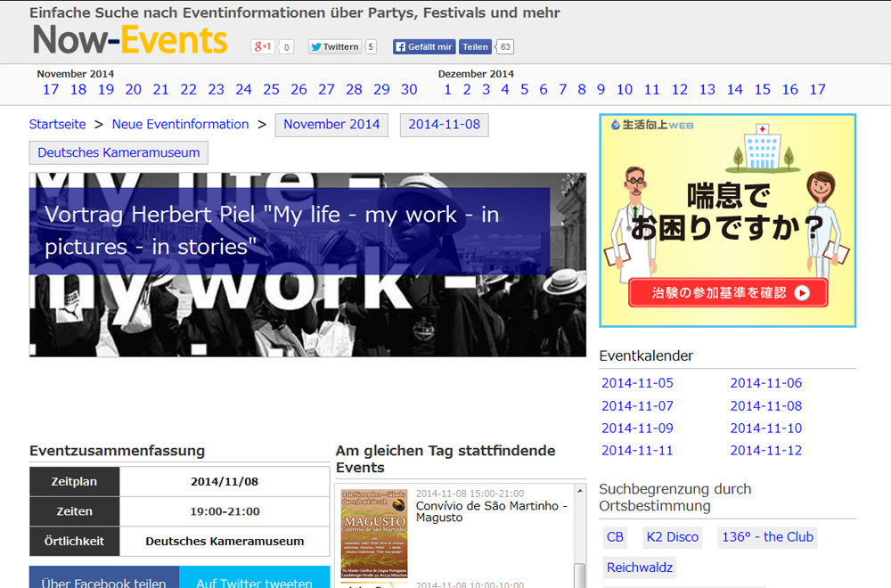The height and width of the screenshot is (588, 891).
Task: Open Eventkalender date 2014-11-12
Action: tap(766, 451)
